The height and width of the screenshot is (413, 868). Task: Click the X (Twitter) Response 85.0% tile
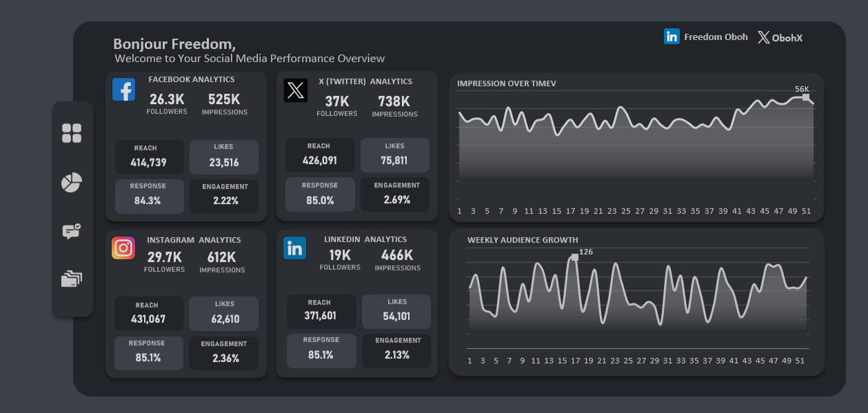(x=320, y=194)
